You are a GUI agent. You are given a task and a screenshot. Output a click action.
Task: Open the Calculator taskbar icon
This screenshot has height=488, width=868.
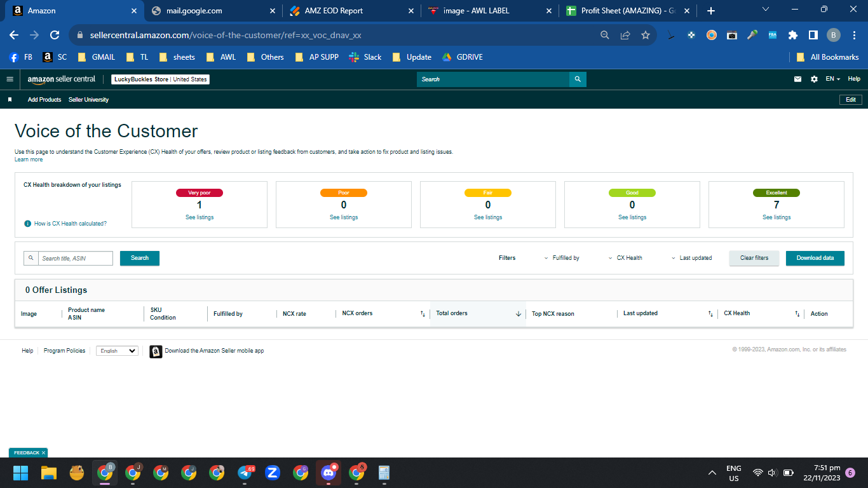click(384, 473)
